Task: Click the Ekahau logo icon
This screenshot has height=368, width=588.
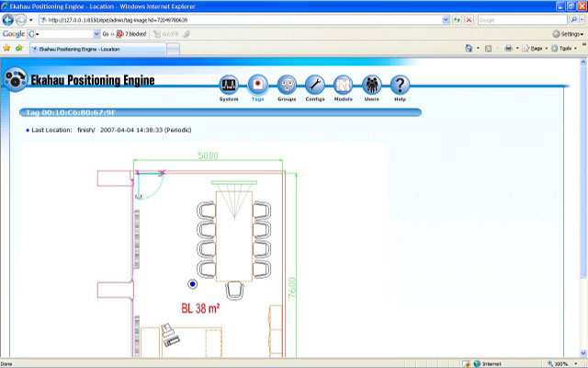Action: tap(15, 80)
